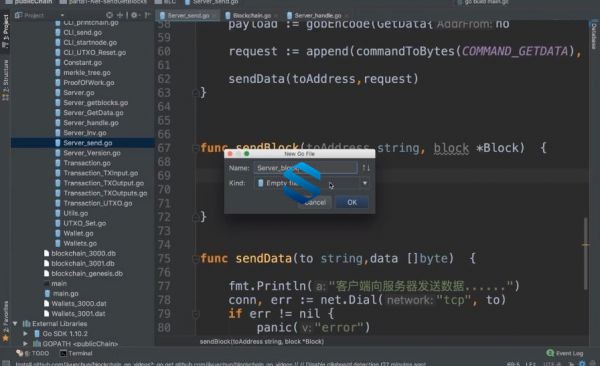Select Wallet.go in the project tree
Screen dimensions: 600x366
point(78,233)
